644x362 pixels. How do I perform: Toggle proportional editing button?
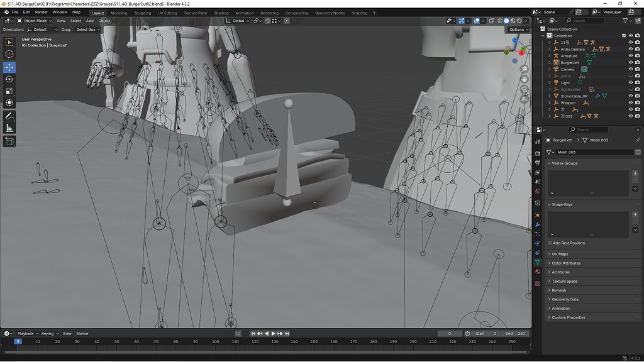click(x=287, y=21)
